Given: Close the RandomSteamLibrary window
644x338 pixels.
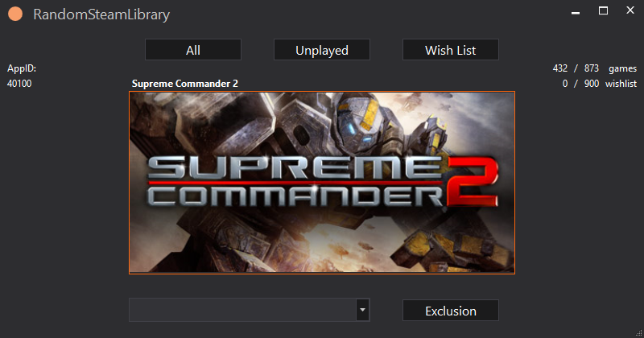Looking at the screenshot, I should [x=630, y=11].
